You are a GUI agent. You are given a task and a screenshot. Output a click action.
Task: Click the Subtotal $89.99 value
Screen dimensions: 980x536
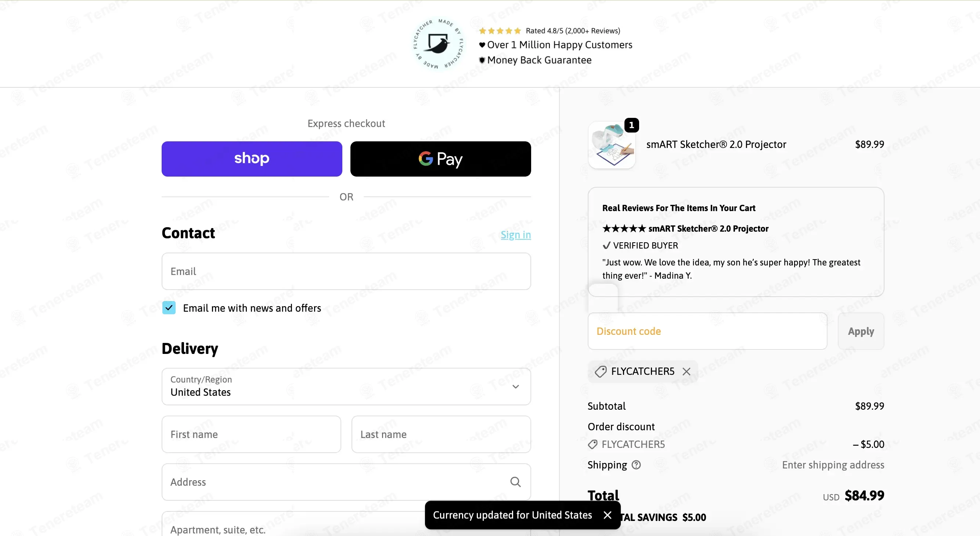pyautogui.click(x=870, y=406)
